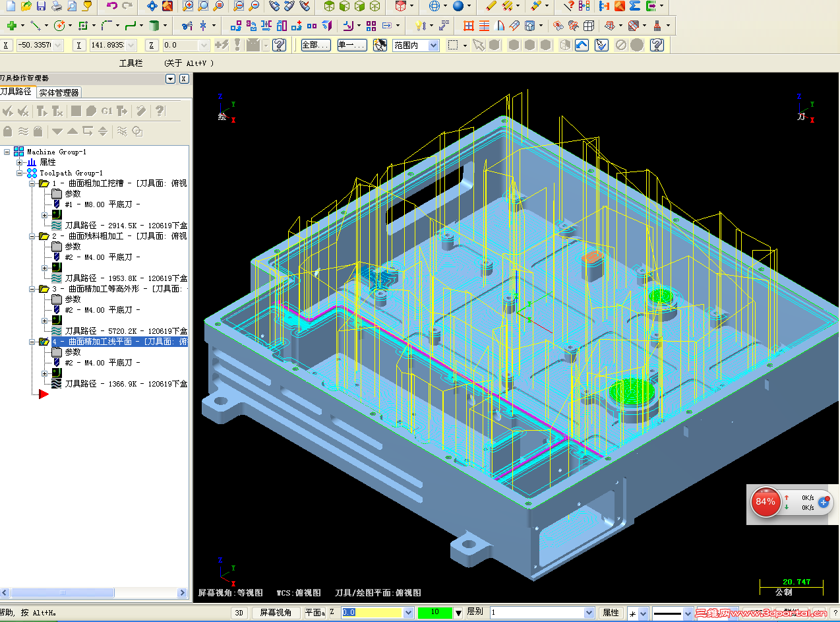Click the X axis label button
This screenshot has width=840, height=622.
coord(7,46)
